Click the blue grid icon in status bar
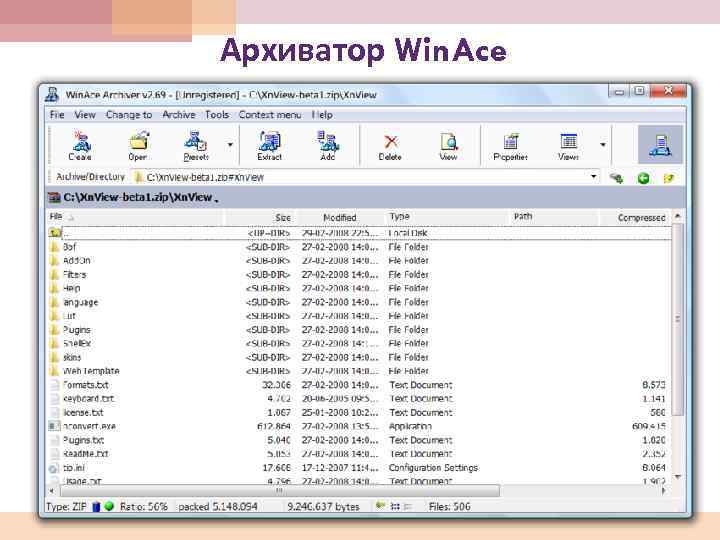Viewport: 720px width, 540px height. 395,506
